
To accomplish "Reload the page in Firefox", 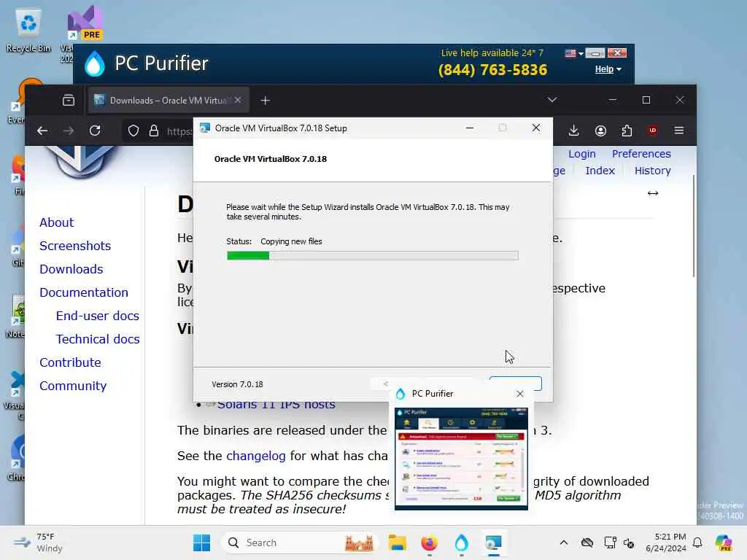I will tap(95, 131).
